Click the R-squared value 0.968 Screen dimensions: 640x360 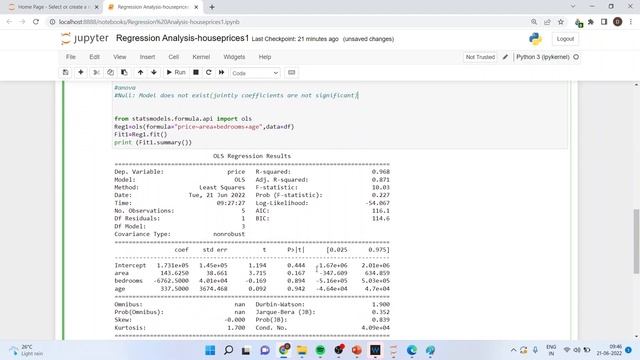click(380, 172)
